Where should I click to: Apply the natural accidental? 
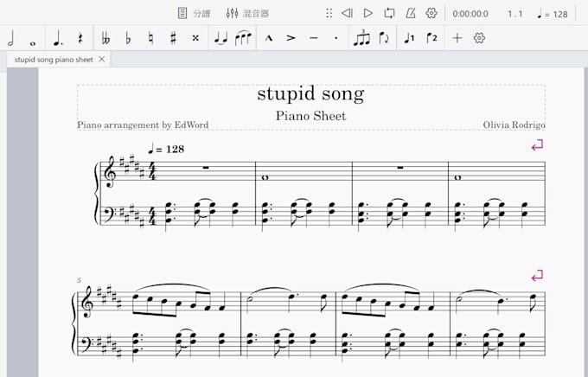coord(150,38)
